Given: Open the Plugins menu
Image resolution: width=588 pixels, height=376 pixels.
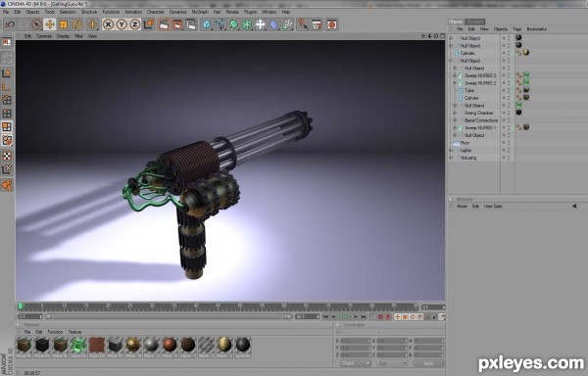Looking at the screenshot, I should [x=250, y=12].
